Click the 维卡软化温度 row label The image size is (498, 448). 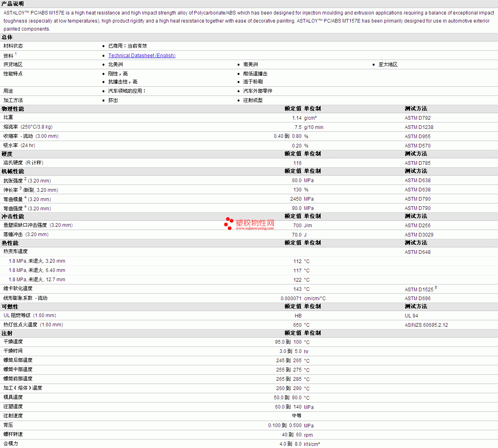18,288
